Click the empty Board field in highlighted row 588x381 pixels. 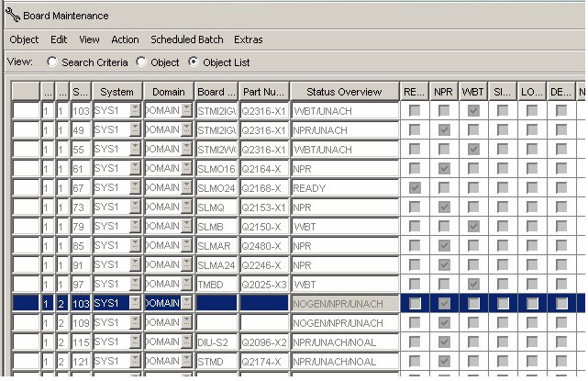point(216,303)
